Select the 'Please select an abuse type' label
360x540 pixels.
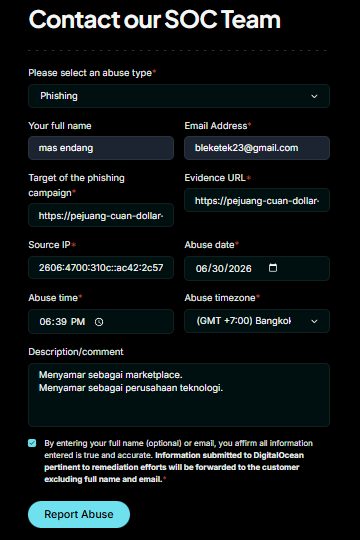(90, 73)
